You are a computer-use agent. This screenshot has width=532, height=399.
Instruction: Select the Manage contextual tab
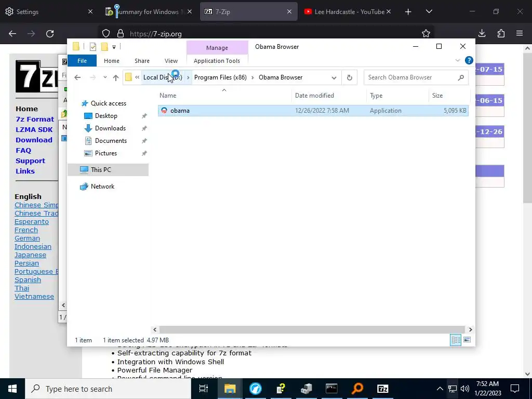click(217, 48)
